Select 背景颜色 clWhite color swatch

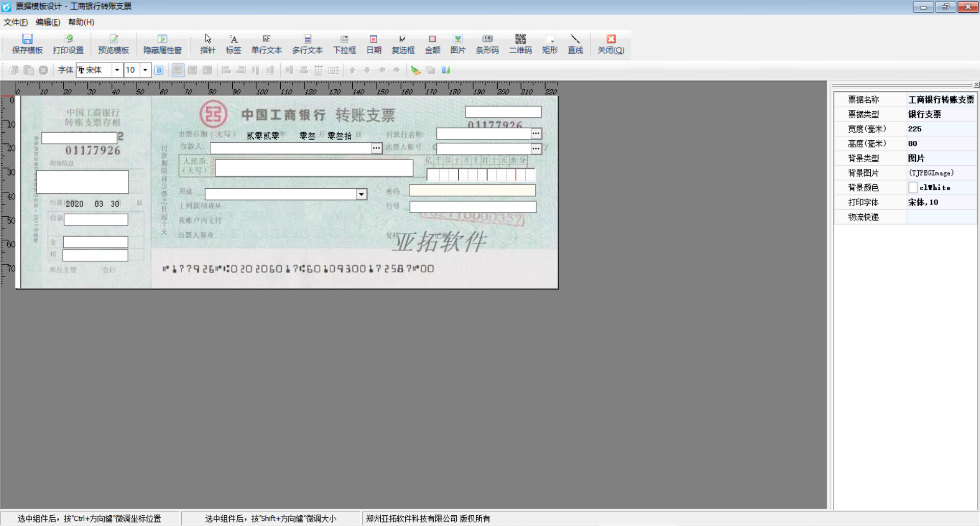pyautogui.click(x=913, y=188)
